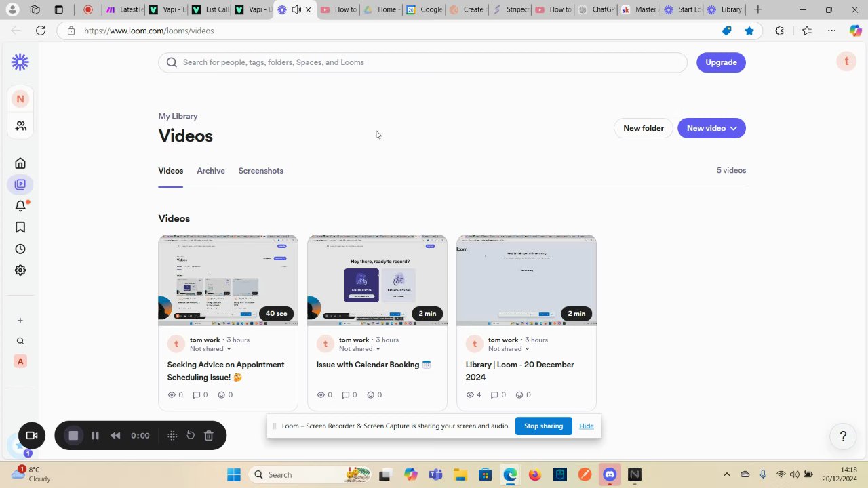868x488 pixels.
Task: Expand Not shared on Library Loom video
Action: tap(527, 349)
